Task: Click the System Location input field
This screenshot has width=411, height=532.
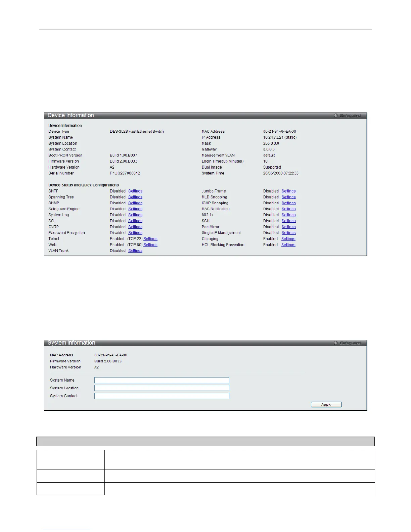Action: [162, 388]
